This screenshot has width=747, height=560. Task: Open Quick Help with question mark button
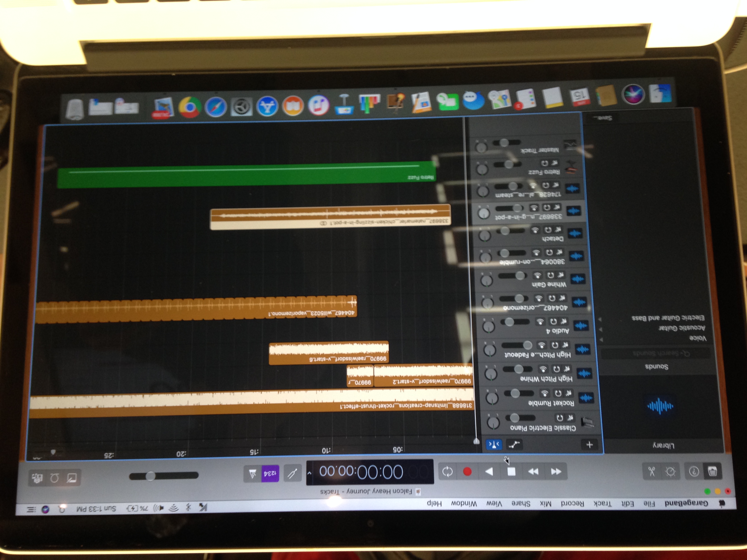click(x=694, y=471)
